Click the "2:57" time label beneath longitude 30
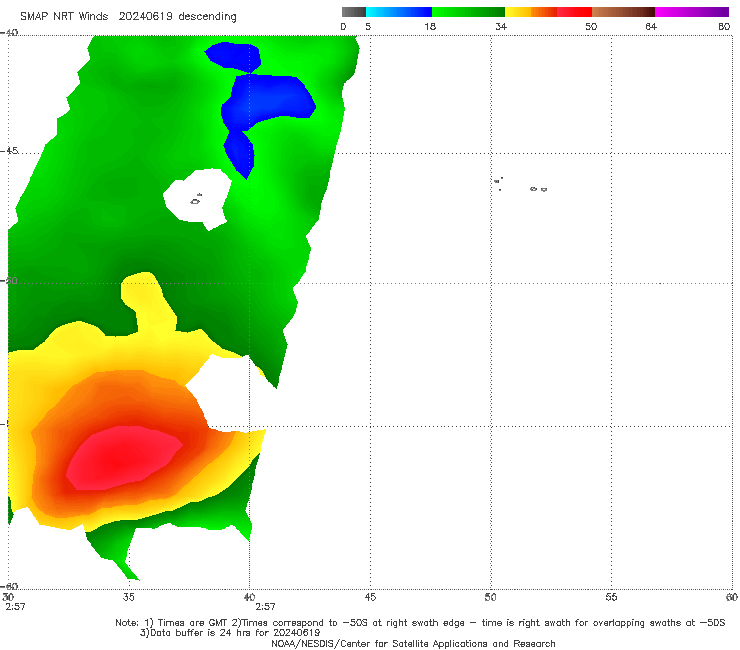Screen dimensions: 740x650 [x=15, y=607]
